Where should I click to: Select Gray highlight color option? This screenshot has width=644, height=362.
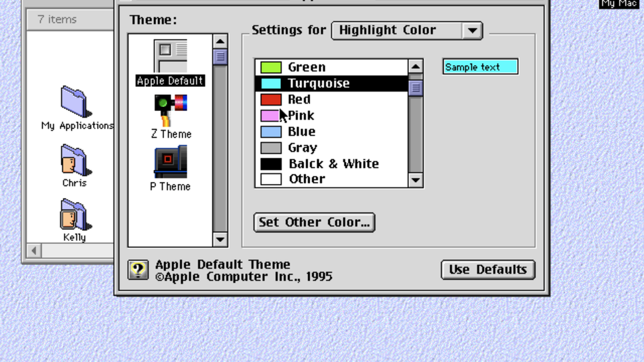pos(302,147)
